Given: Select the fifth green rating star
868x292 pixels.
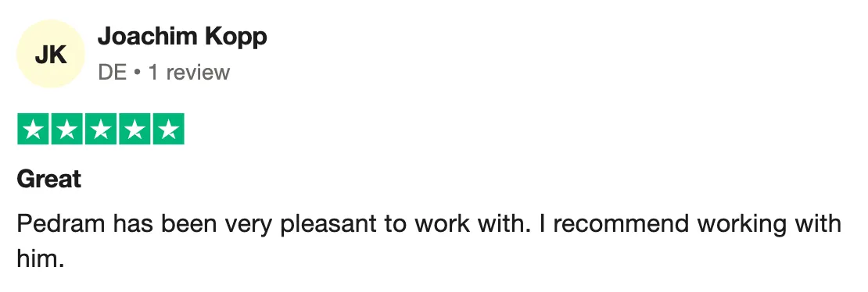Looking at the screenshot, I should pos(168,129).
